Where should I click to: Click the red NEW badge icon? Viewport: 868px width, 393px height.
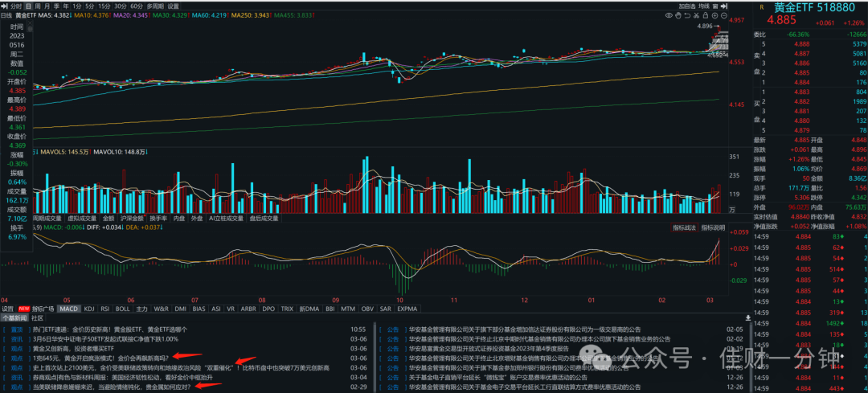[24, 309]
